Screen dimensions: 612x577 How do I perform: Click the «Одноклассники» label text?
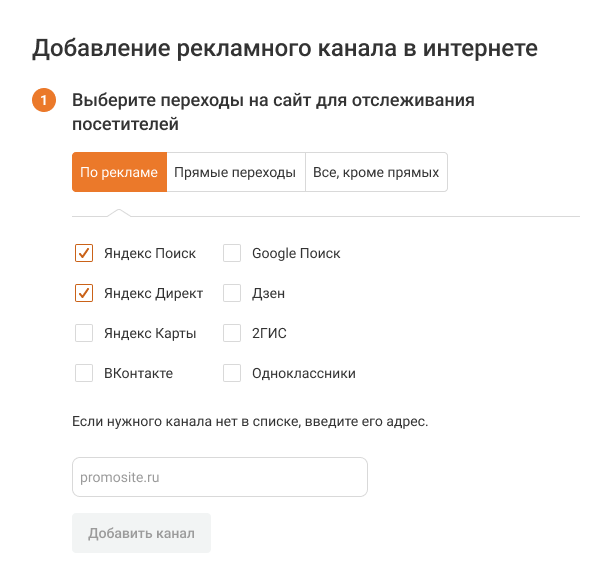[x=304, y=374]
